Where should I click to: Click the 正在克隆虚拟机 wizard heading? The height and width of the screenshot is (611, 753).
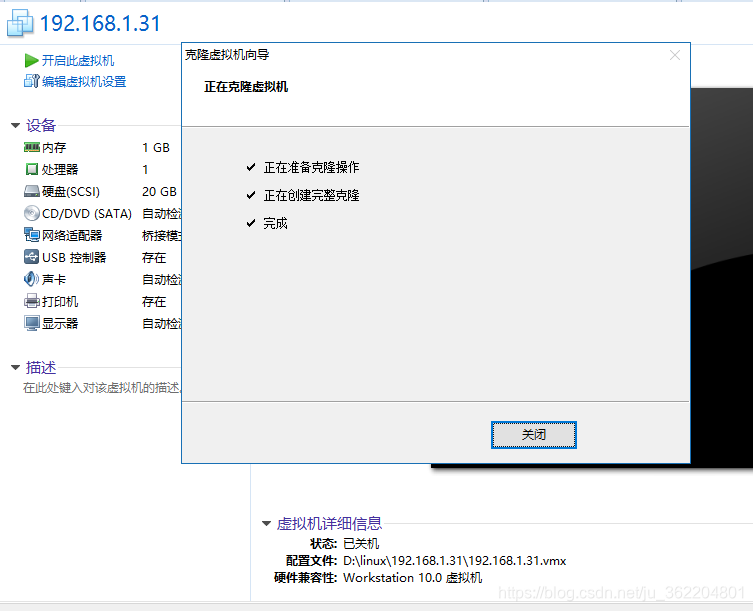point(246,87)
